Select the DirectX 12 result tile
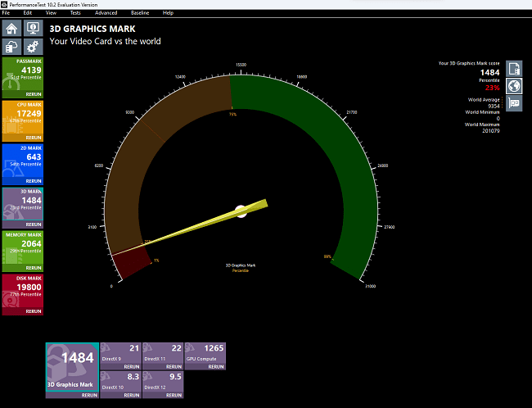Screen dimensions: 532x408 [x=163, y=382]
